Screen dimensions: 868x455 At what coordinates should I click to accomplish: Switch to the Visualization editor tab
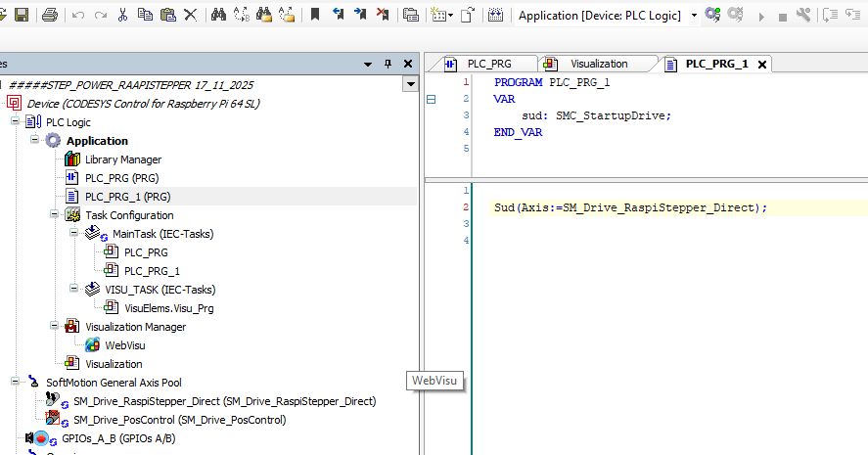point(598,64)
